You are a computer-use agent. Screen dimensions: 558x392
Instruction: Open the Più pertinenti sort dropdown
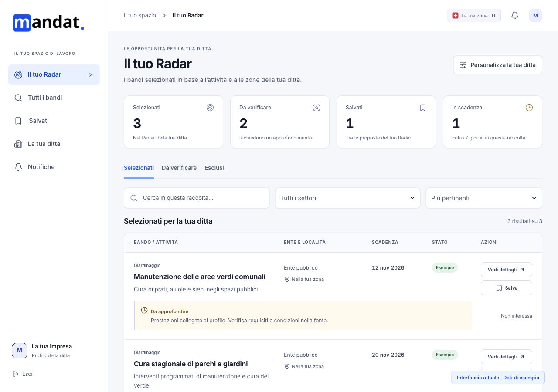click(x=484, y=198)
